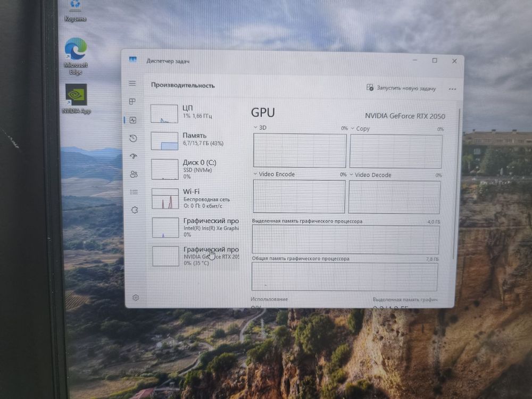The height and width of the screenshot is (399, 532).
Task: Click the Video Encode usage graph
Action: pyautogui.click(x=299, y=196)
